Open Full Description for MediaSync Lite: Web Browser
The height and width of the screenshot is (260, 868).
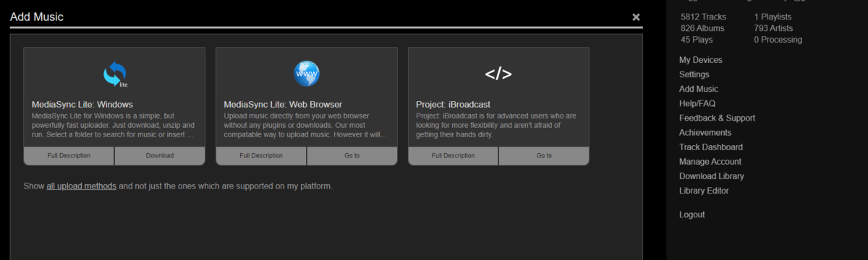pos(261,155)
